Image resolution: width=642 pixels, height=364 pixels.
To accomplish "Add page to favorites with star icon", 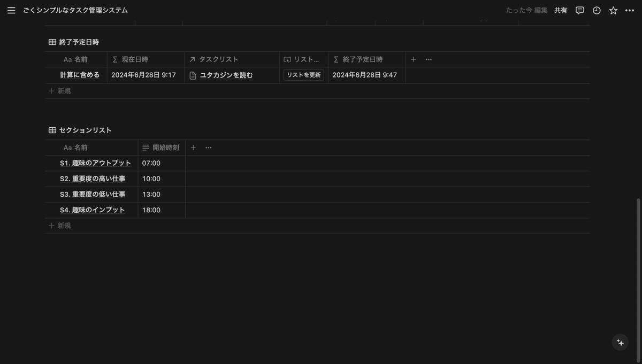I will coord(613,10).
